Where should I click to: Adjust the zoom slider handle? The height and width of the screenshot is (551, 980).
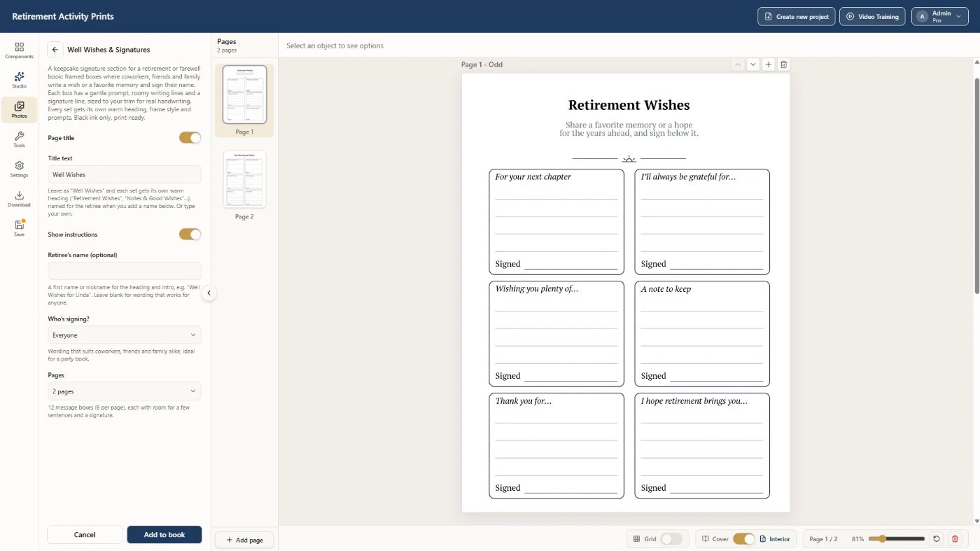pyautogui.click(x=882, y=539)
